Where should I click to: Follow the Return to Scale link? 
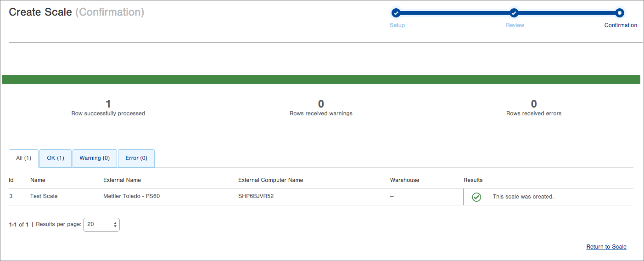click(x=606, y=247)
